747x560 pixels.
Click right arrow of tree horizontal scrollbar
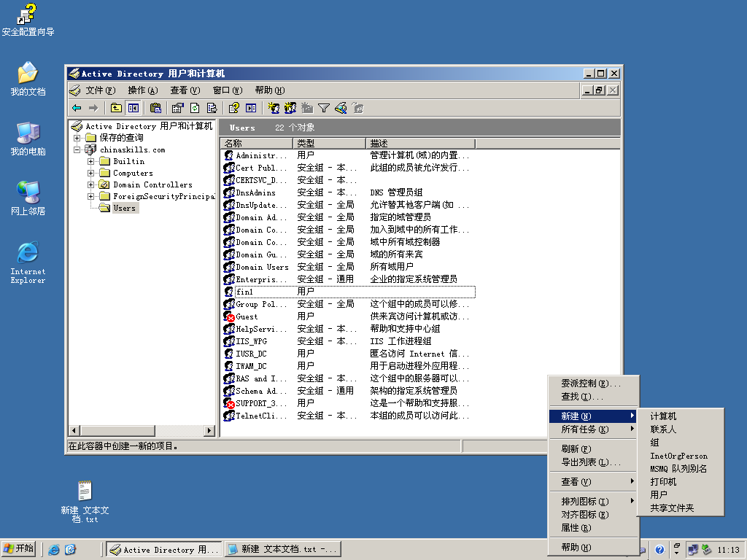[209, 430]
